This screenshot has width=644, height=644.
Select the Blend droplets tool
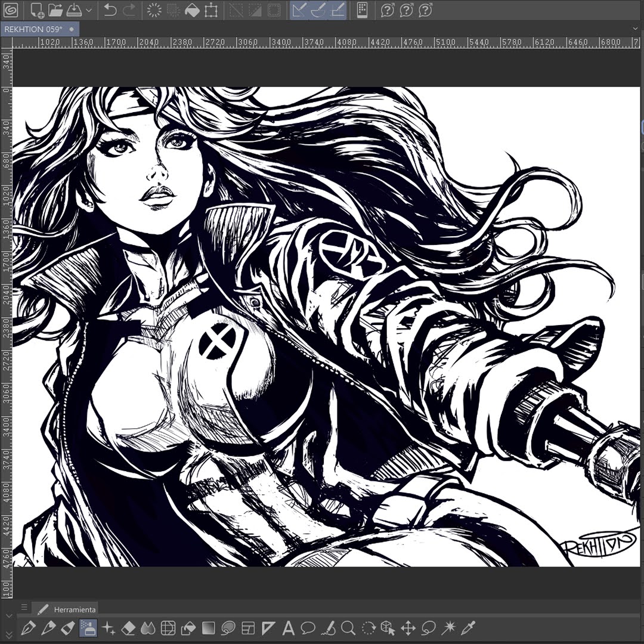click(x=148, y=628)
